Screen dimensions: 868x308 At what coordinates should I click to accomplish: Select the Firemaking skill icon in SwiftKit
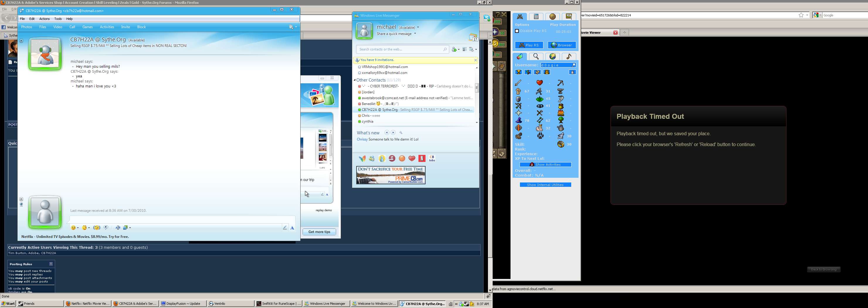(x=561, y=113)
